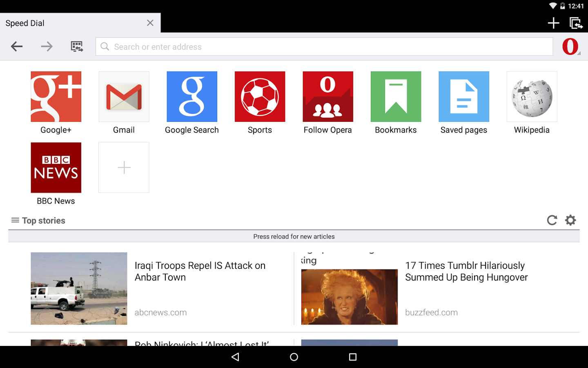Tap the battery status icon

pyautogui.click(x=563, y=6)
